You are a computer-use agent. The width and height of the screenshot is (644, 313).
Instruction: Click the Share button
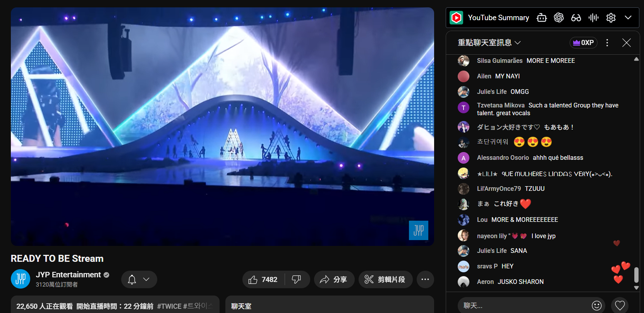(x=334, y=279)
